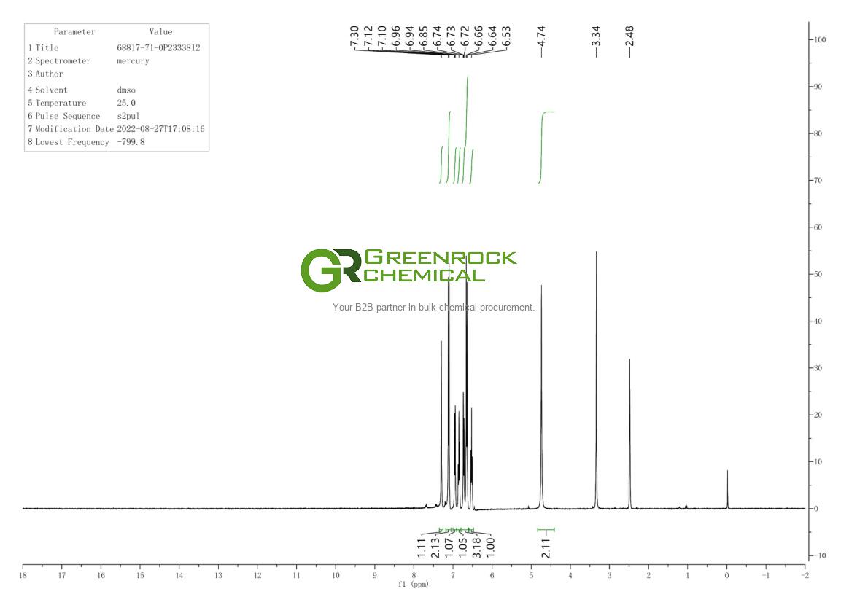Click the "8 Lowest Frequency" row label
Image resolution: width=868 pixels, height=613 pixels.
[x=69, y=142]
